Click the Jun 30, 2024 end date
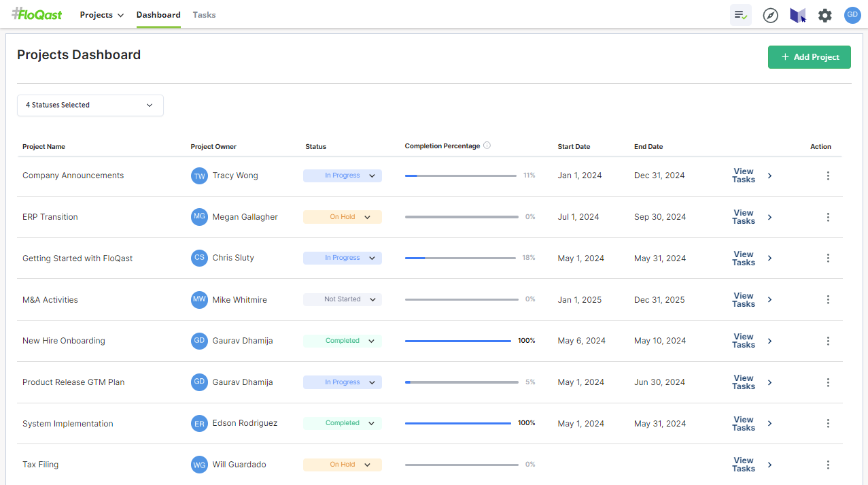This screenshot has height=485, width=868. coord(659,382)
